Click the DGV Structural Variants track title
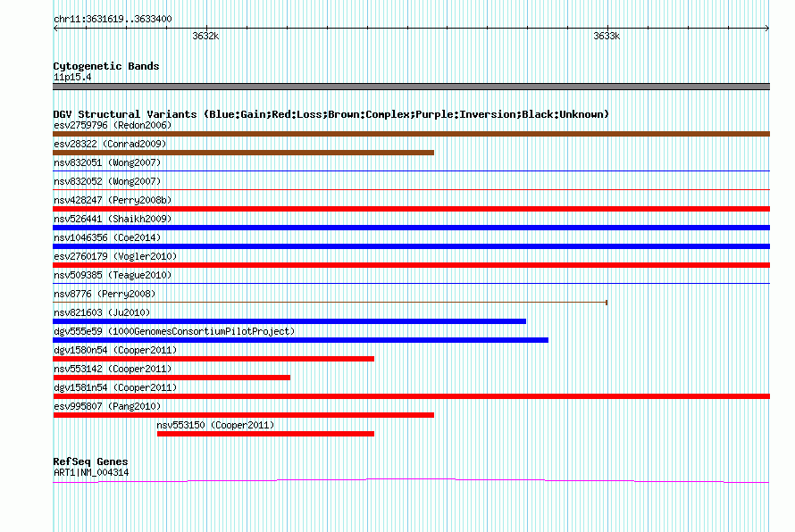Image resolution: width=795 pixels, height=532 pixels. [331, 114]
